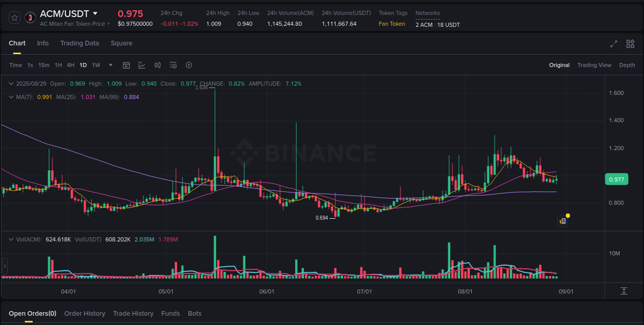Switch chart mode to Trading View
This screenshot has width=644, height=325.
point(594,65)
